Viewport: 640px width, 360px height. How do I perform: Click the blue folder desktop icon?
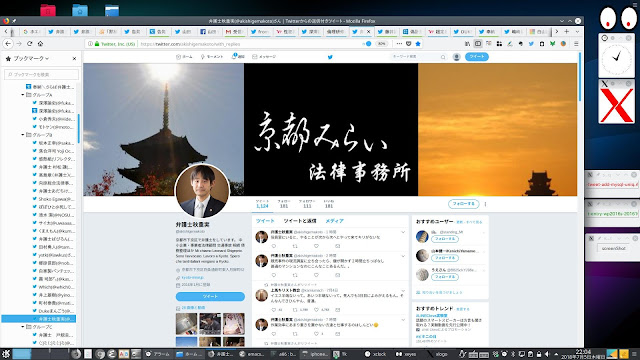80,10
